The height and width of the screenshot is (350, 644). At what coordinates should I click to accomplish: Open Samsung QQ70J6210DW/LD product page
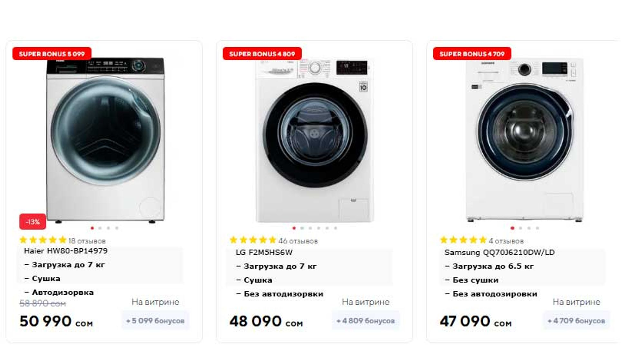click(499, 252)
